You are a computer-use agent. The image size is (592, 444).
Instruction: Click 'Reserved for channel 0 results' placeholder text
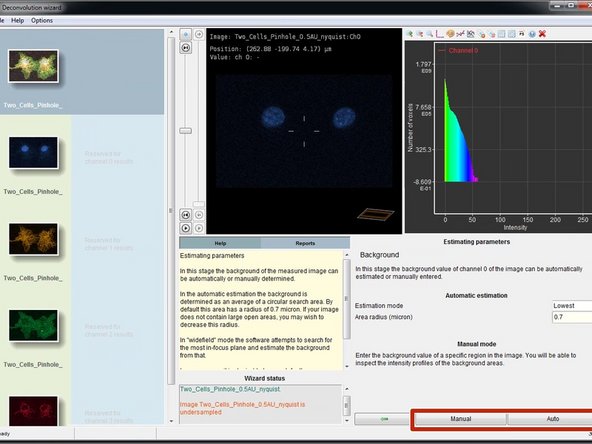[109, 158]
